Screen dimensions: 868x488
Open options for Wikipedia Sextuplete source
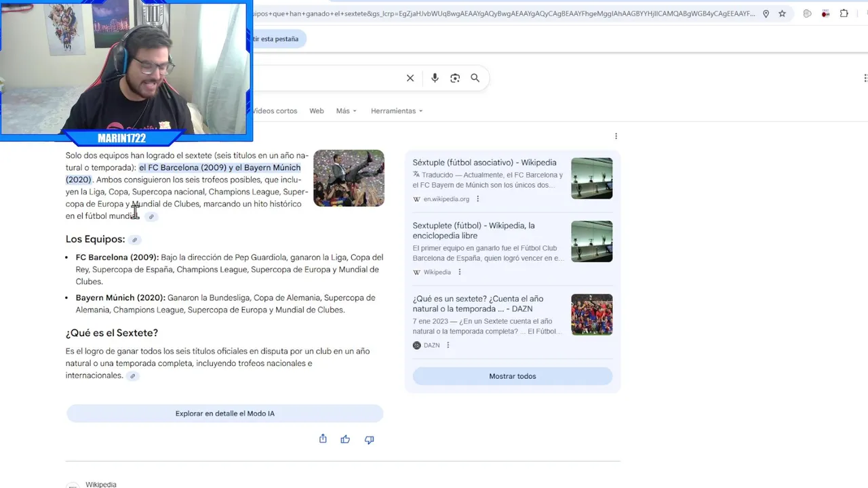click(460, 272)
